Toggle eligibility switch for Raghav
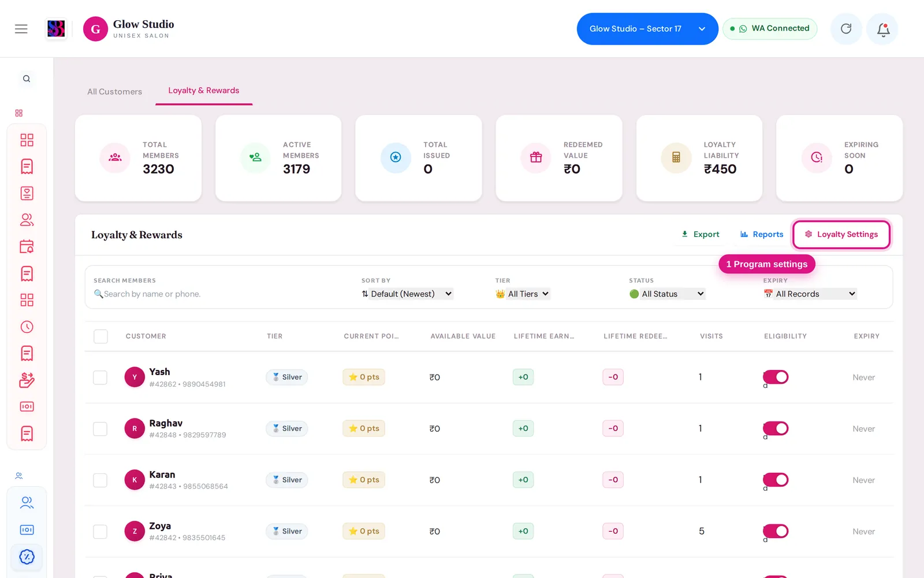The height and width of the screenshot is (578, 924). coord(776,429)
